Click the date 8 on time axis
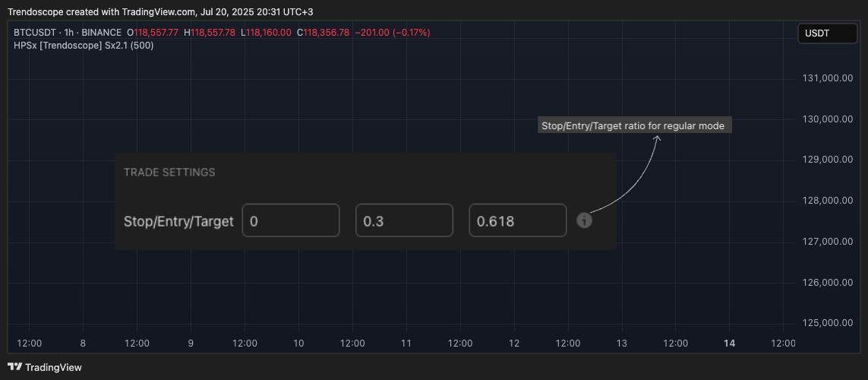 pyautogui.click(x=83, y=344)
